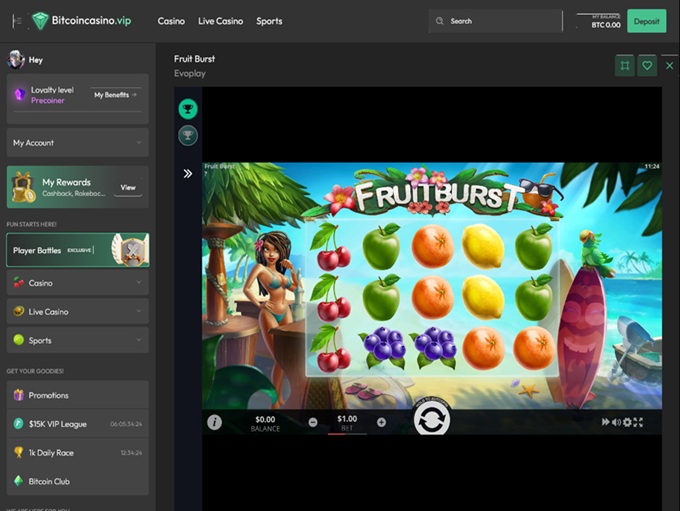Open the Live Casino top menu
The width and height of the screenshot is (680, 511).
pos(220,21)
